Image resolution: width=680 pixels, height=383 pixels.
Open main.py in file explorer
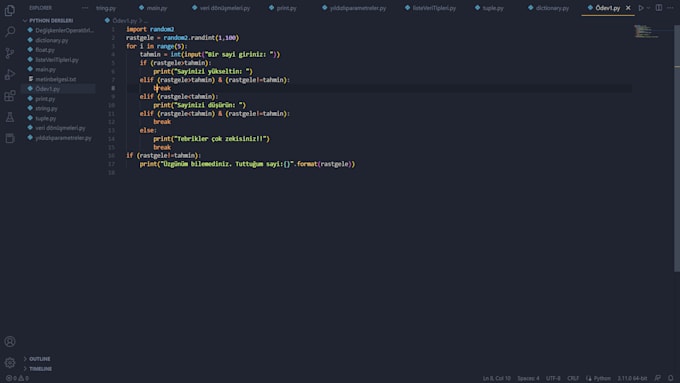click(46, 69)
